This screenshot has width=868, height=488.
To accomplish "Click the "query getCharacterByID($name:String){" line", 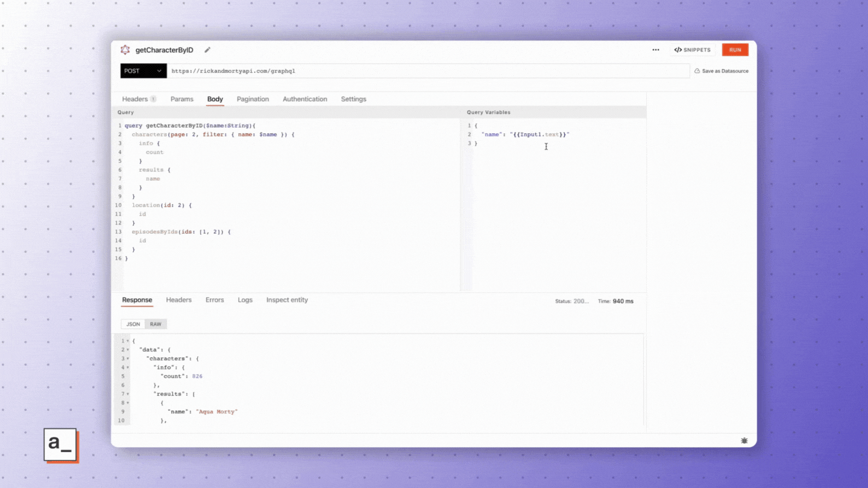I will coord(190,126).
